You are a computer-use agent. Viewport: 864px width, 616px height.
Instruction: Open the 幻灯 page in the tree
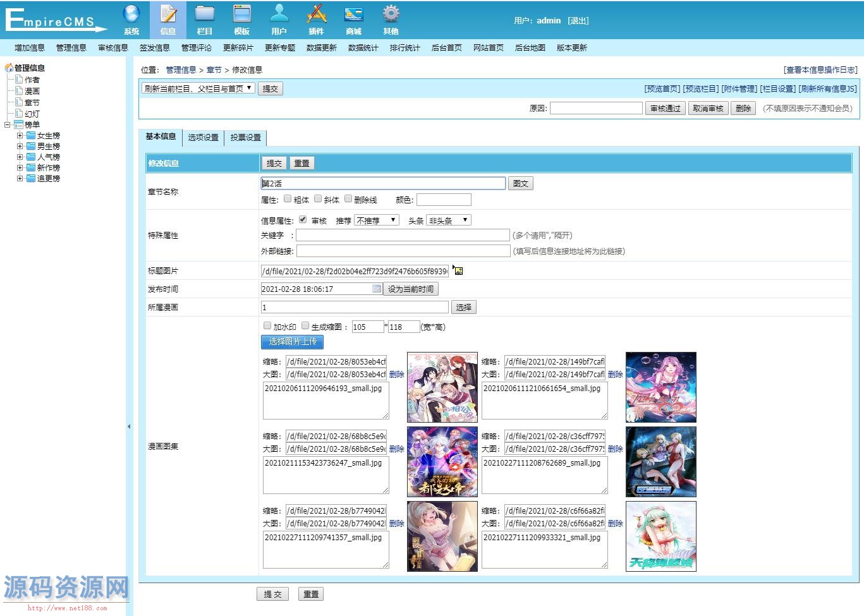point(32,114)
